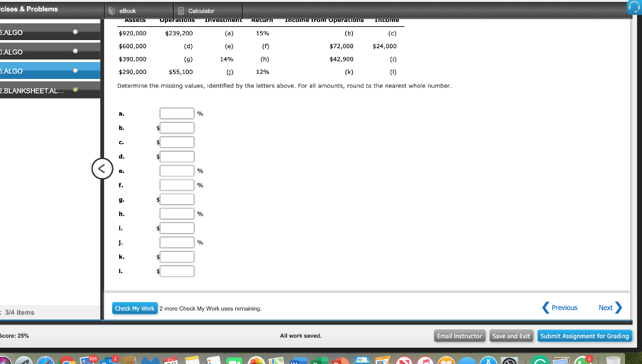Image resolution: width=642 pixels, height=364 pixels.
Task: Open Photos from the Dock
Action: [x=256, y=359]
